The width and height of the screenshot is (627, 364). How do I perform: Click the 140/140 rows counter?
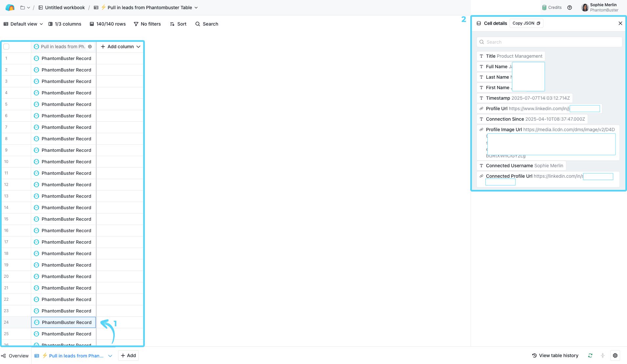pyautogui.click(x=108, y=24)
